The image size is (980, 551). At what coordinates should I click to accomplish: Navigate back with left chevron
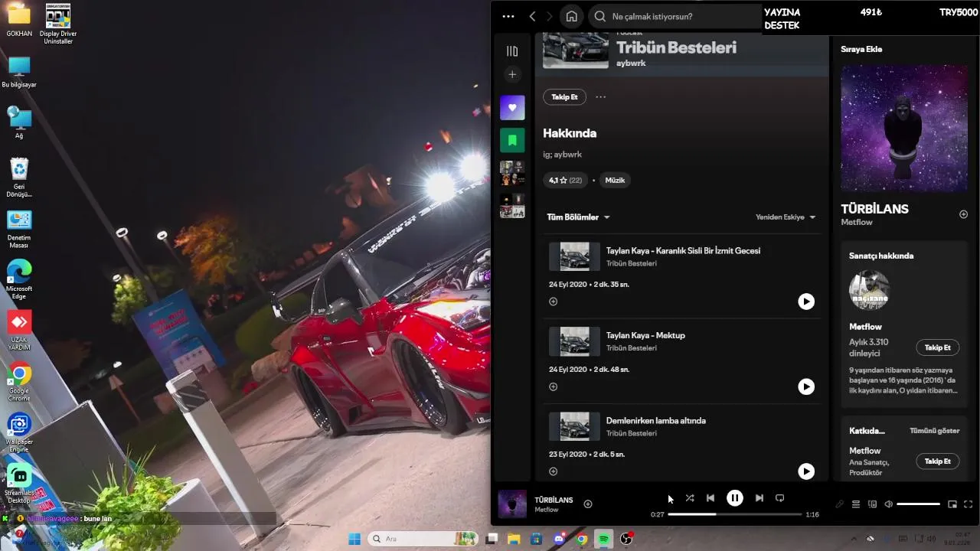click(x=532, y=16)
